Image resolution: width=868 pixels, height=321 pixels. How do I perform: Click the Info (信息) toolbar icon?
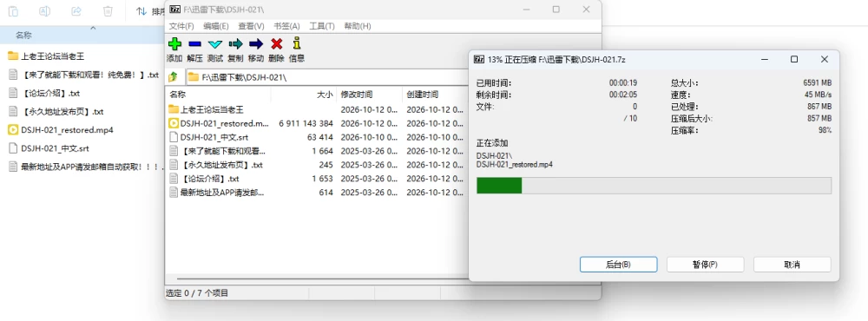tap(297, 43)
